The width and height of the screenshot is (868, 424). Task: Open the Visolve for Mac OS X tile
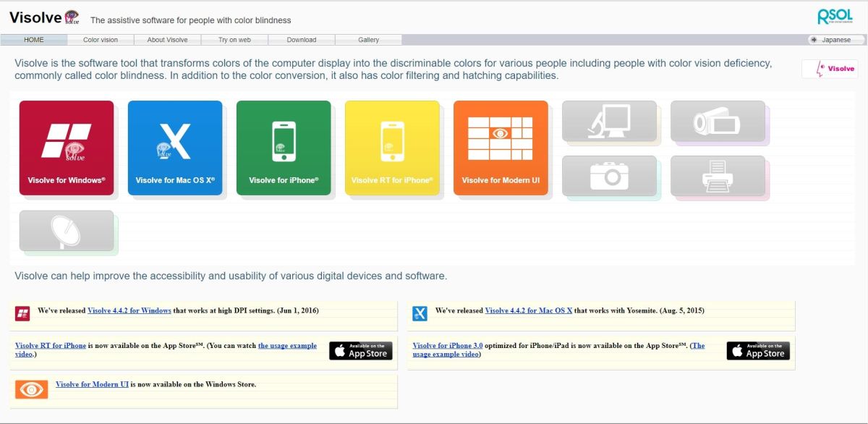click(175, 148)
